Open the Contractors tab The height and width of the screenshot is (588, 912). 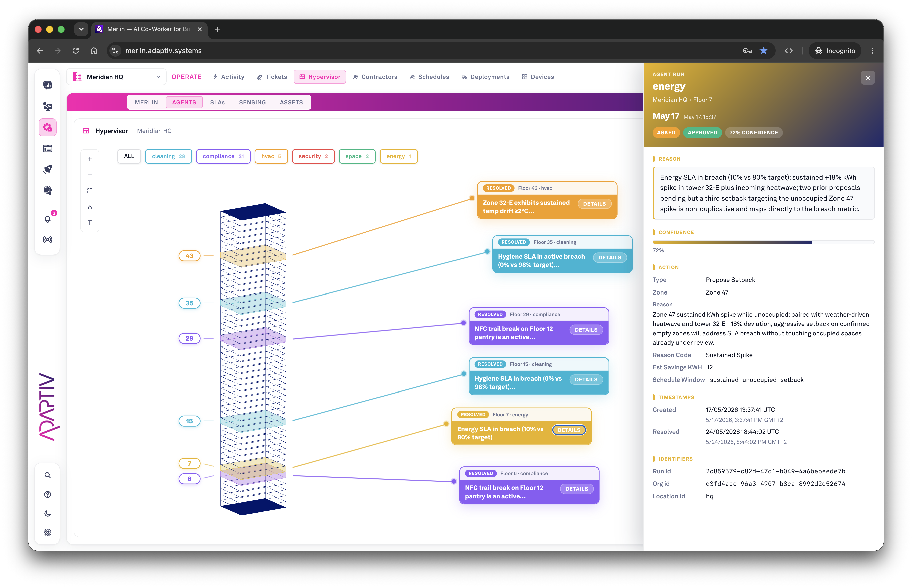(375, 77)
